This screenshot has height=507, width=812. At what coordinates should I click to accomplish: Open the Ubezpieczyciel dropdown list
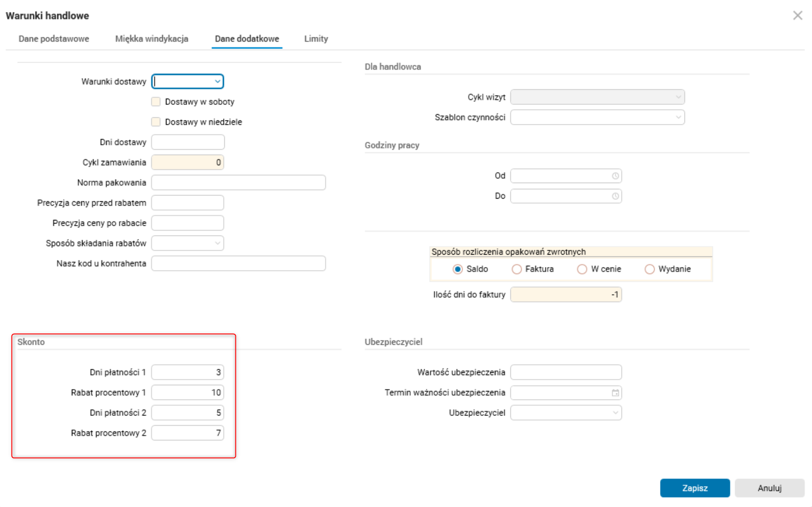click(x=615, y=413)
